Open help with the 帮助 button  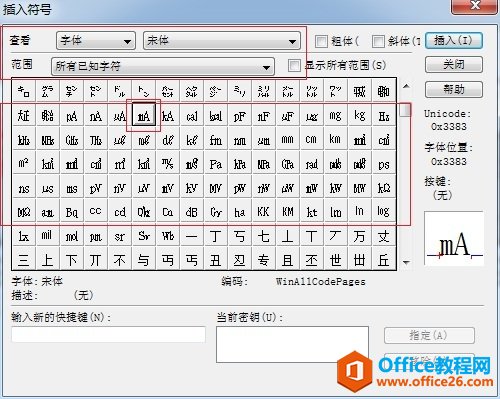pos(454,89)
